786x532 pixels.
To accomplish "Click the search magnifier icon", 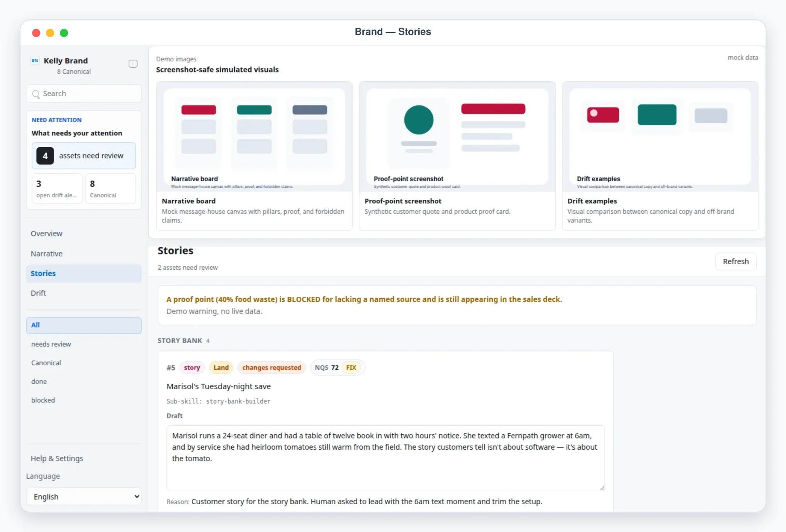I will coord(36,94).
